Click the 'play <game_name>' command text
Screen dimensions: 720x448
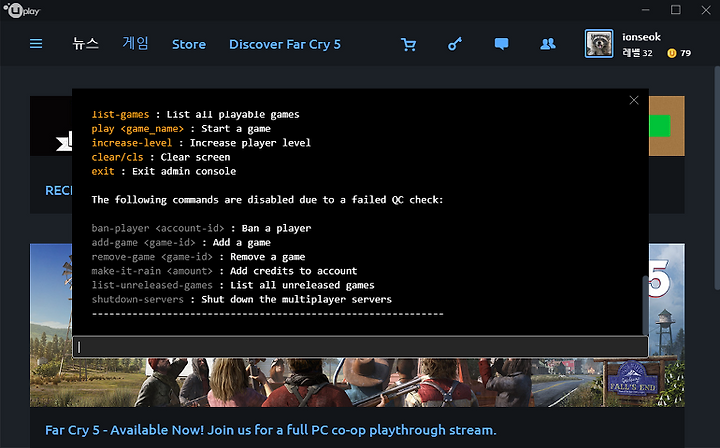pos(137,129)
